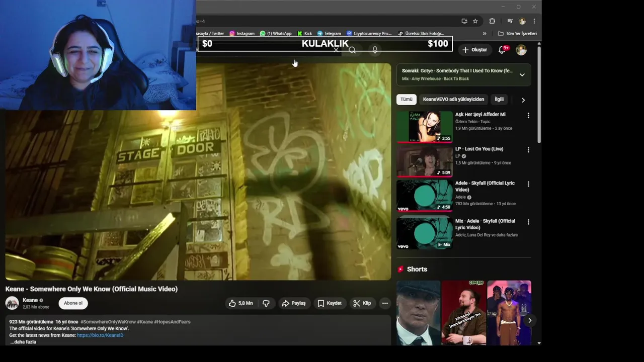Click the Keane - Somewhere Only We Know title

(92, 289)
